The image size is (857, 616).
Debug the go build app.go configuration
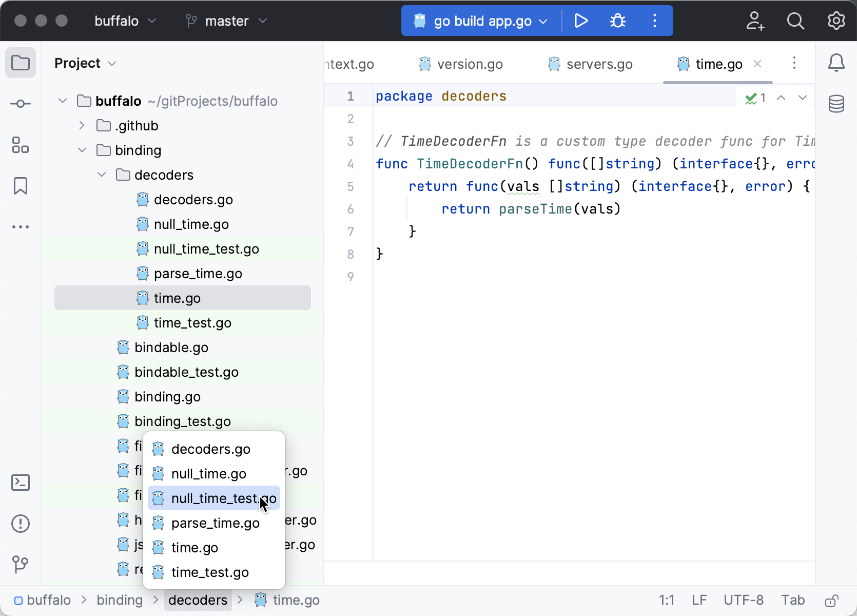pyautogui.click(x=618, y=21)
